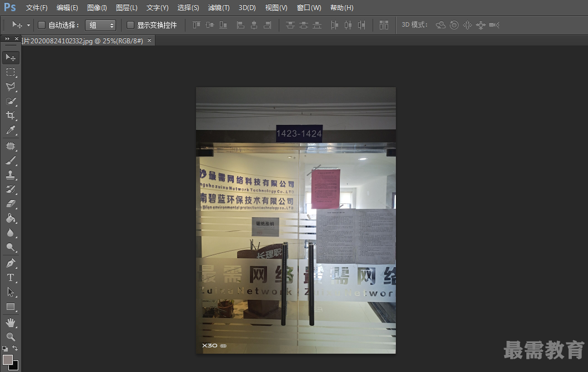Click the Distribute horizontal centers icon
This screenshot has width=588, height=372.
coord(348,25)
